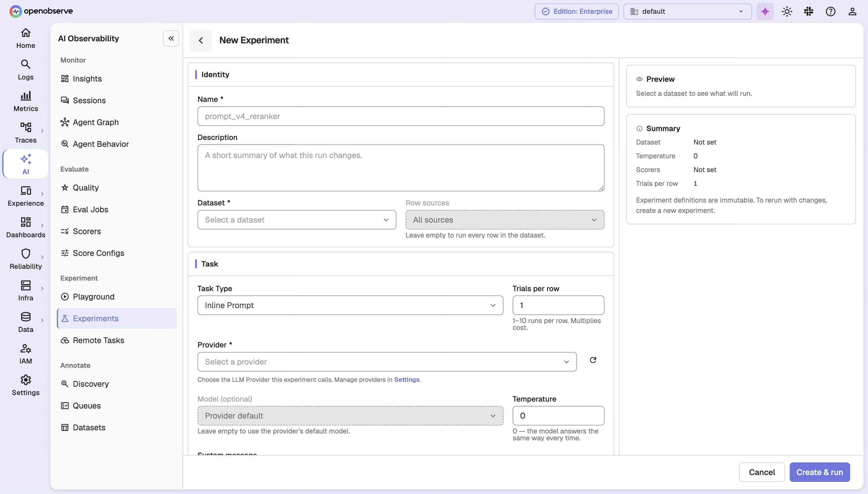Open Dashboards from the left rail
Viewport: 868px width, 494px height.
[26, 228]
